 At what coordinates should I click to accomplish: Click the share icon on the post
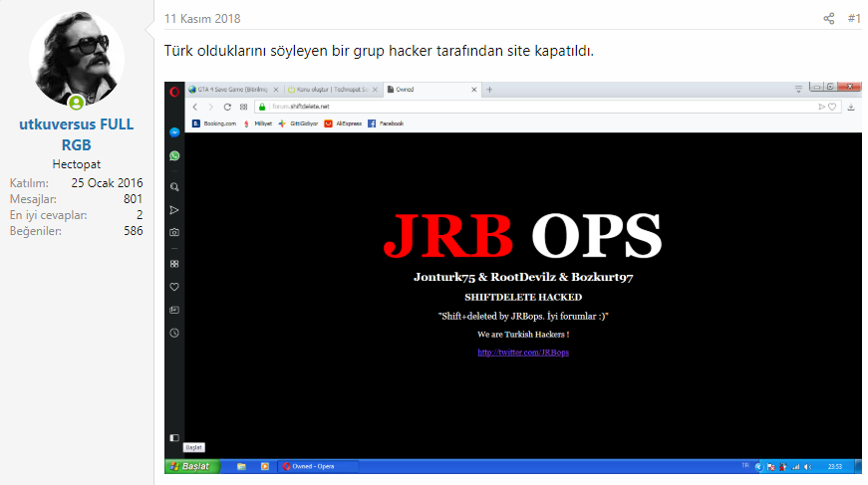click(828, 18)
